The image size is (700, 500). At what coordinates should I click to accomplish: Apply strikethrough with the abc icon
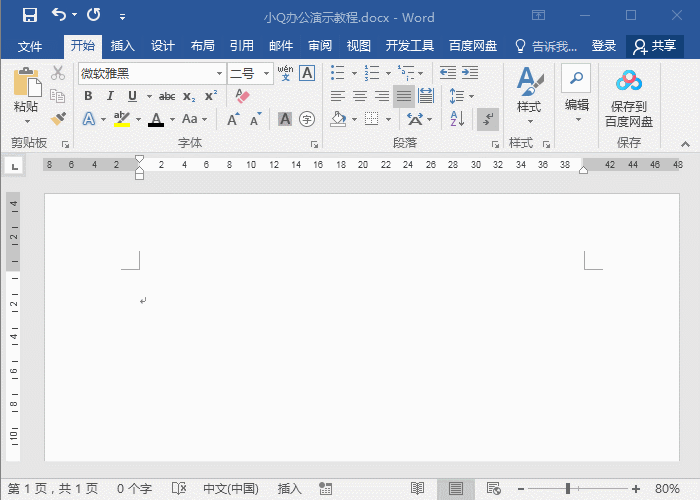167,96
